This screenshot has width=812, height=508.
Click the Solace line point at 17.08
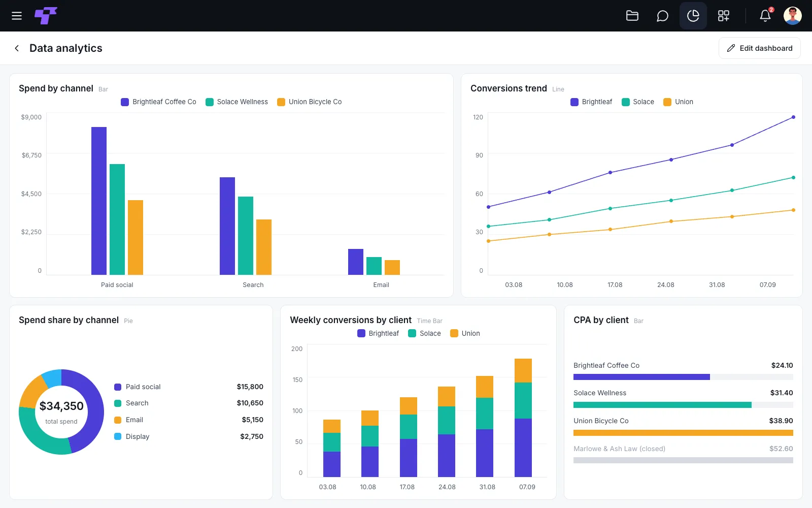(610, 209)
